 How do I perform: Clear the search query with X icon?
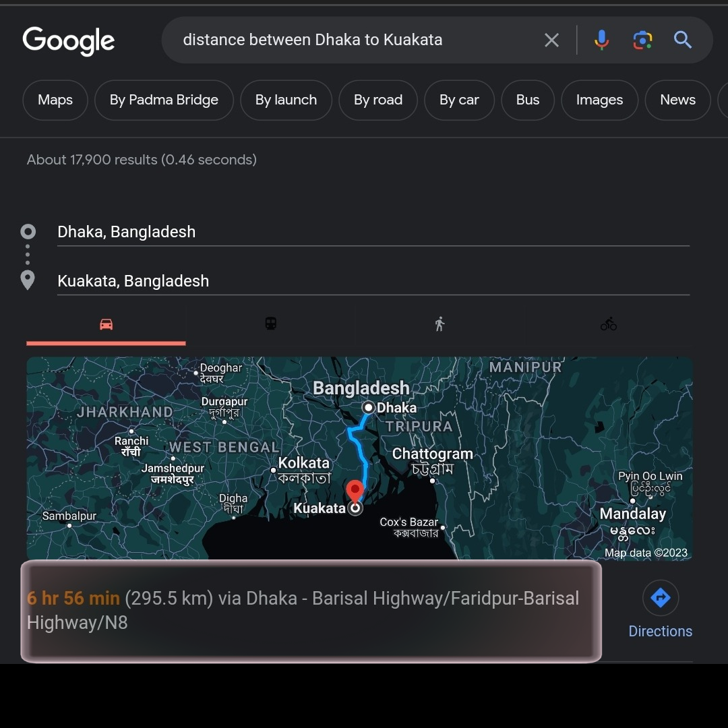pyautogui.click(x=551, y=40)
